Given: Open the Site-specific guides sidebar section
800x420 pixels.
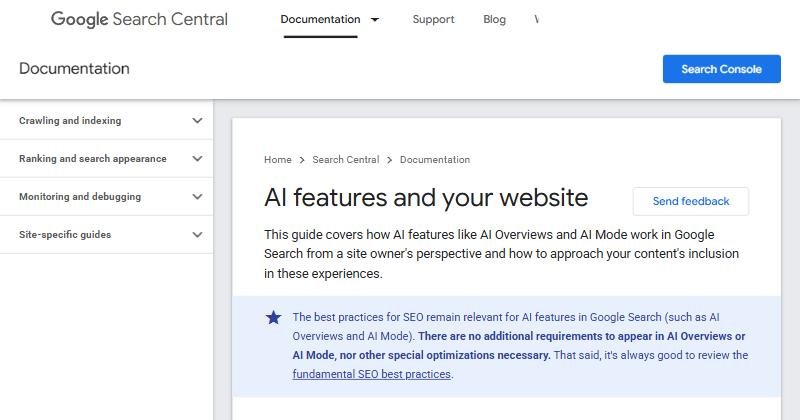Looking at the screenshot, I should (x=107, y=235).
